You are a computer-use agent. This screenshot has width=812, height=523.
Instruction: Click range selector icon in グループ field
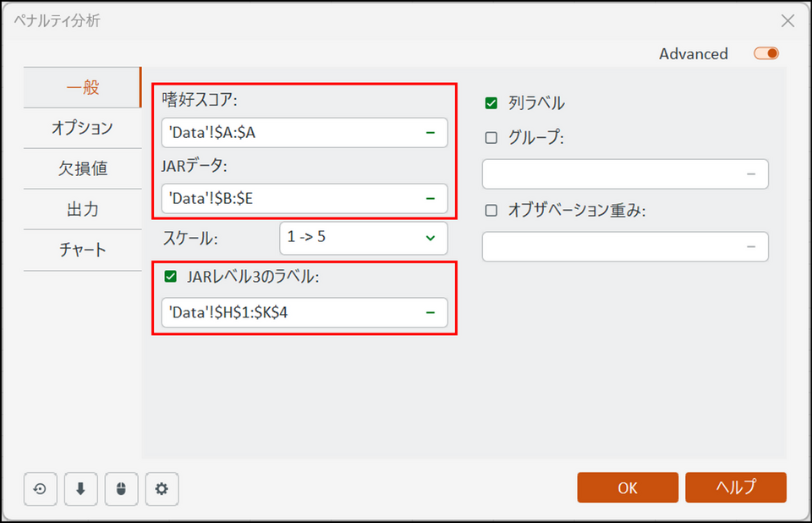point(751,174)
